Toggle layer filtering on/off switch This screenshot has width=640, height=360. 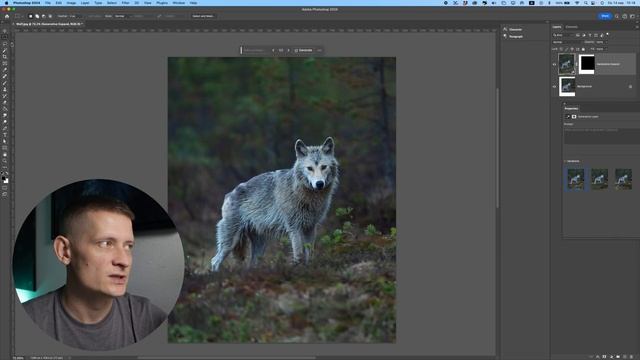[607, 34]
